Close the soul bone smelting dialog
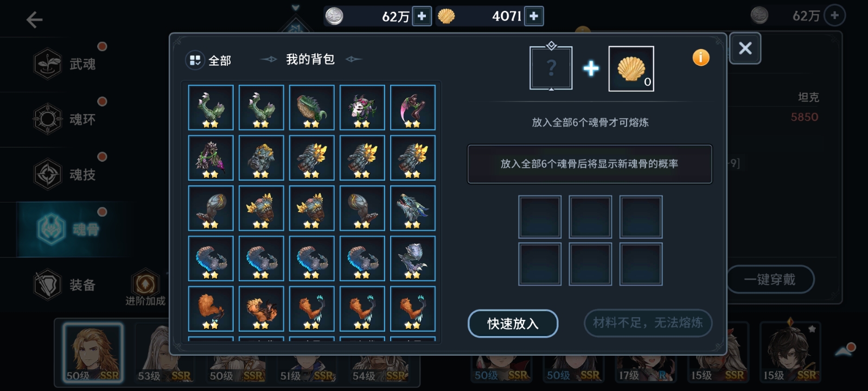 click(745, 48)
